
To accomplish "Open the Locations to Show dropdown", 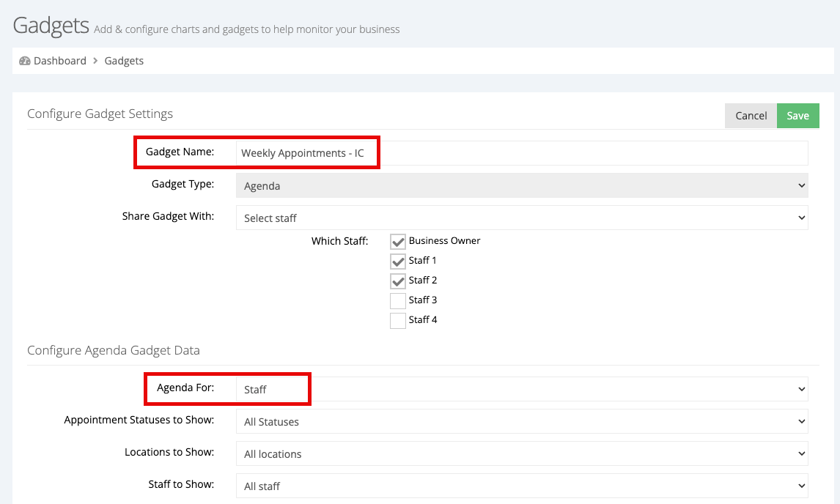I will (522, 453).
